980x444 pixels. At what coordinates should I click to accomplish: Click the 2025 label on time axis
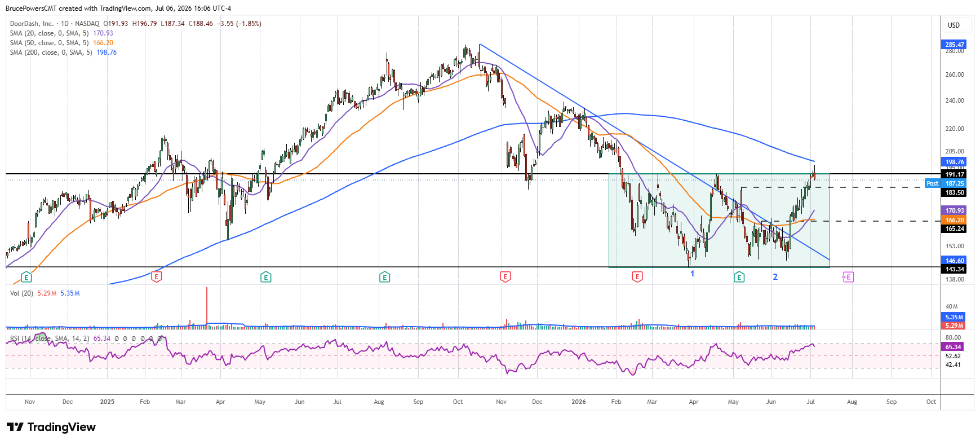click(107, 402)
